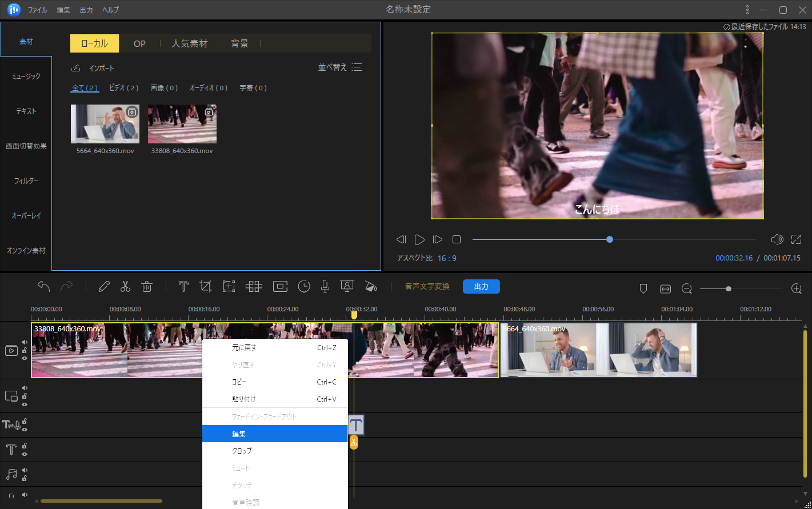Click the person-on-screen toolbar icon
Image resolution: width=812 pixels, height=509 pixels.
346,287
